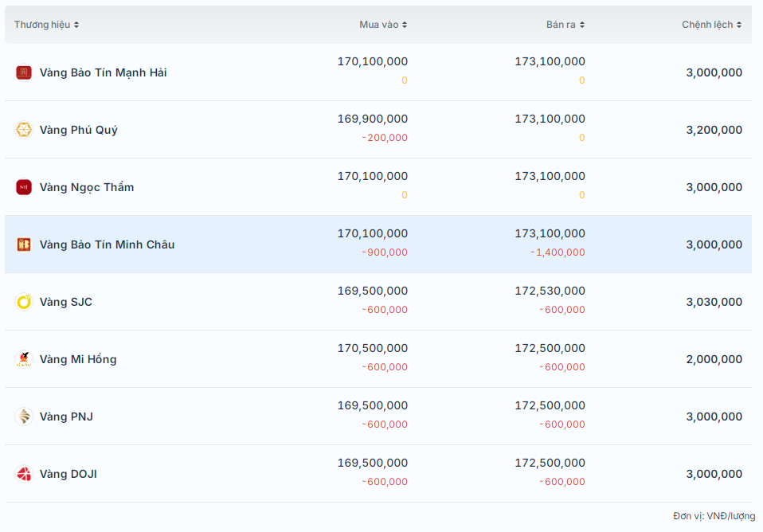The height and width of the screenshot is (532, 763).
Task: Click Vàng SJC spread value 3,030,000
Action: tap(714, 302)
